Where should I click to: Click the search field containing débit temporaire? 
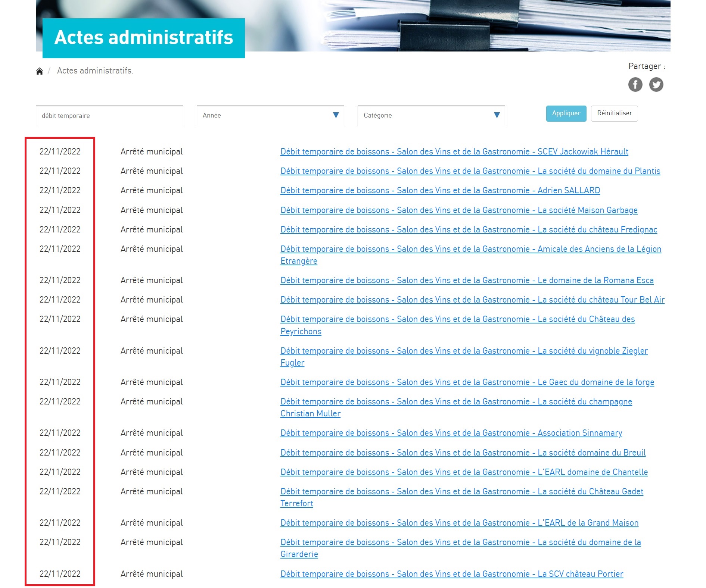click(x=109, y=116)
